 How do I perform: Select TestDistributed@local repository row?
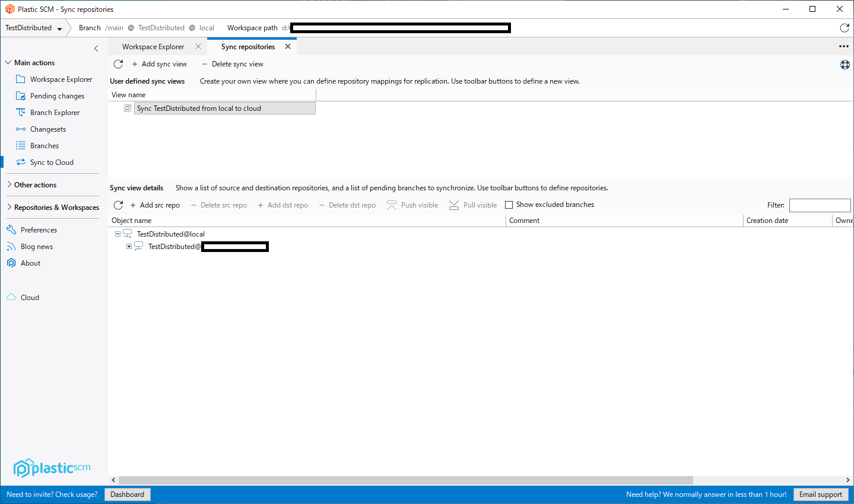pos(171,234)
